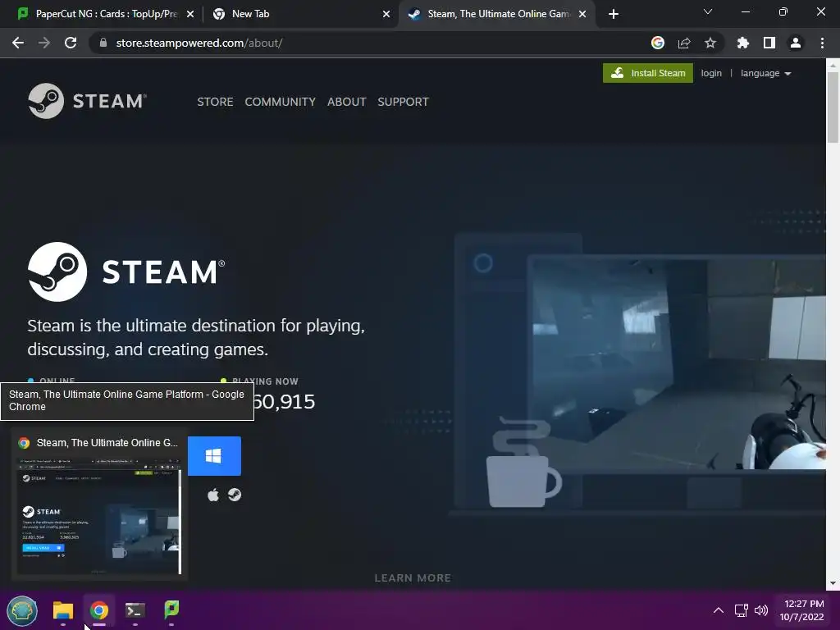
Task: Go back to the previous page
Action: pyautogui.click(x=18, y=43)
